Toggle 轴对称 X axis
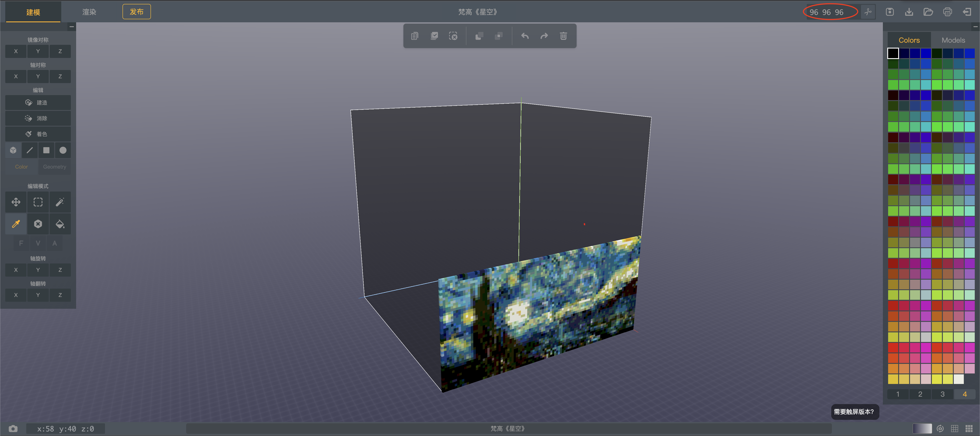Viewport: 980px width, 436px height. click(x=16, y=76)
